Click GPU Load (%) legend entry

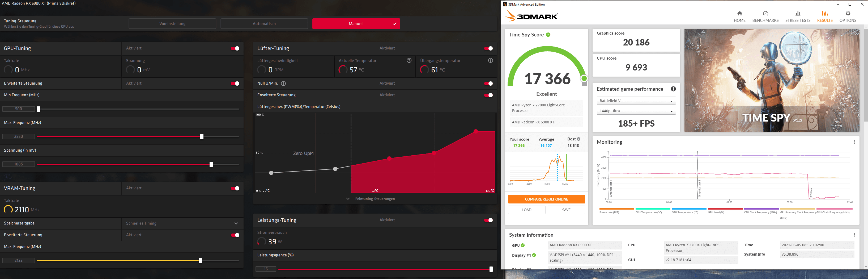coord(725,211)
